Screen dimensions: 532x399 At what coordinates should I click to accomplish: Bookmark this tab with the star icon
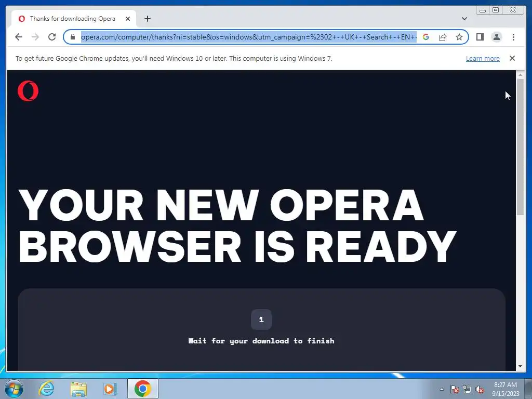tap(459, 37)
